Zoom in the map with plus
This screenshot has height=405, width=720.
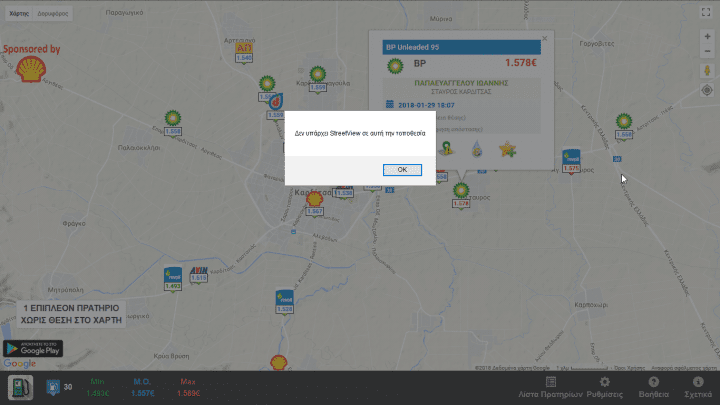pos(707,36)
